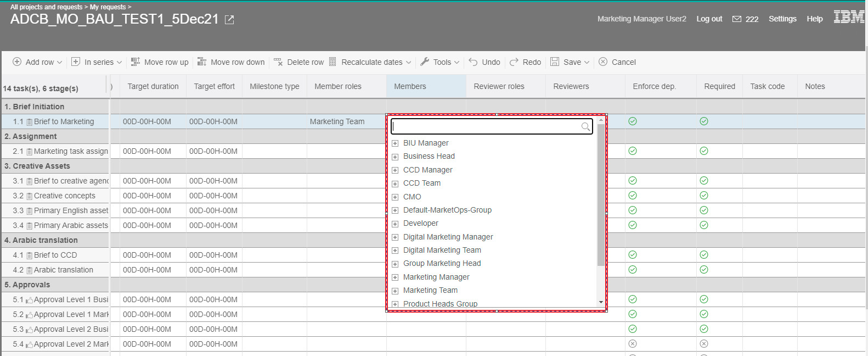The height and width of the screenshot is (356, 868).
Task: Open Settings in the top bar
Action: pyautogui.click(x=782, y=19)
